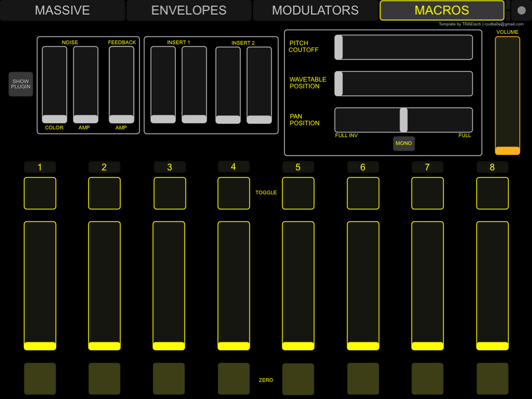Click the macro 7 yellow fader
The width and height of the screenshot is (532, 399).
click(x=428, y=286)
